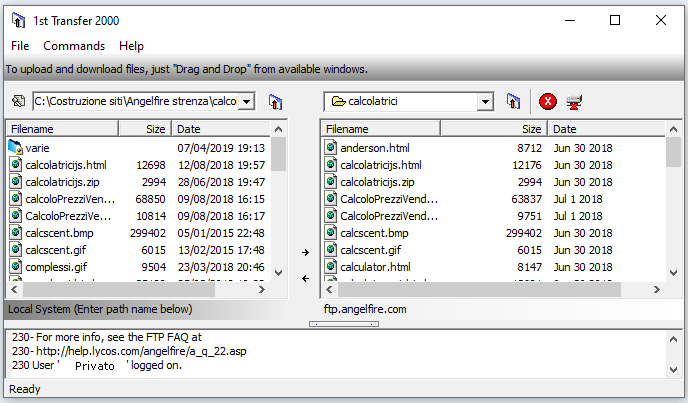Sort local list by Date header
This screenshot has width=688, height=403.
coord(221,129)
